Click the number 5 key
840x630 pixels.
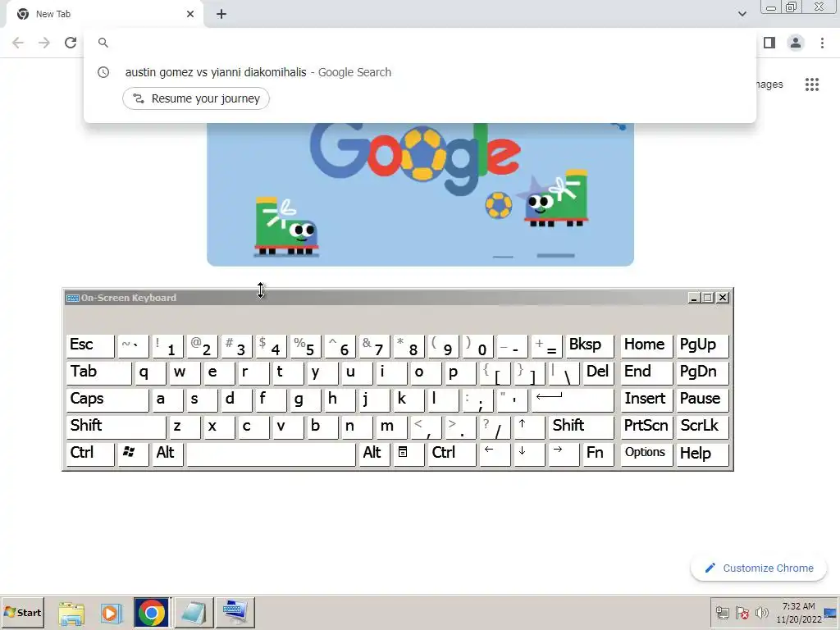[x=305, y=345]
